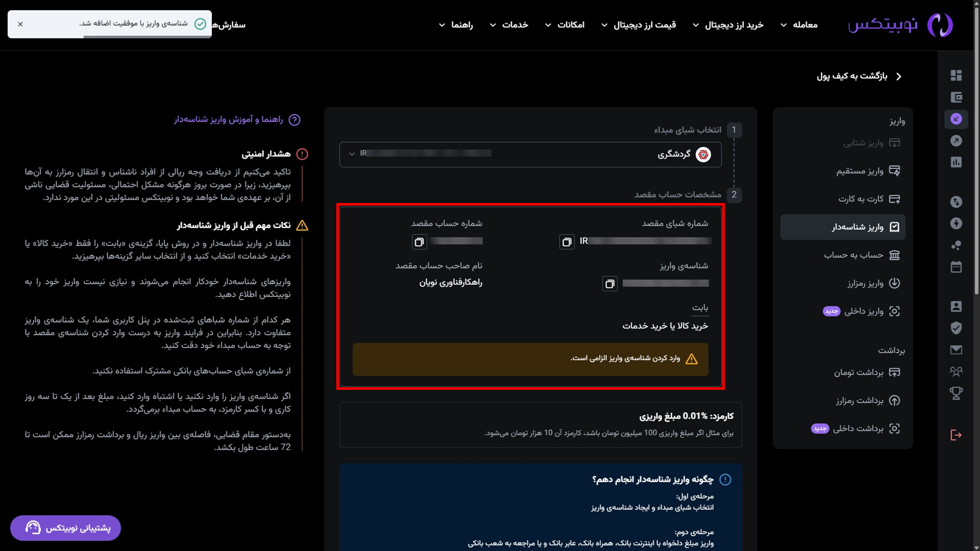Open the security shield sidebar icon
This screenshot has width=980, height=551.
click(x=956, y=328)
